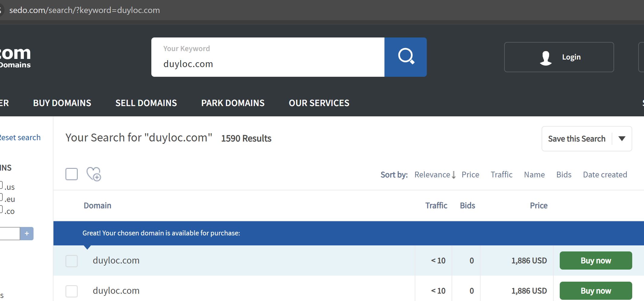
Task: Click the '1,886 USD' price in lower white row
Action: [529, 291]
